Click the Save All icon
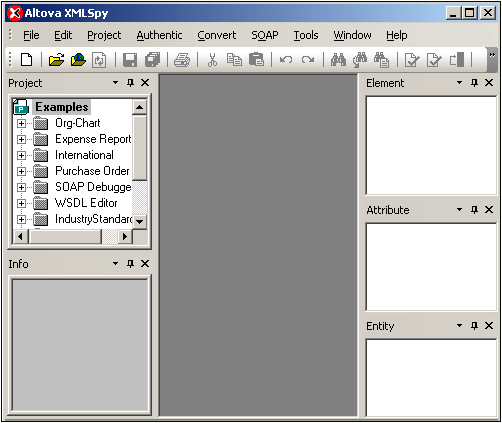 pyautogui.click(x=152, y=60)
